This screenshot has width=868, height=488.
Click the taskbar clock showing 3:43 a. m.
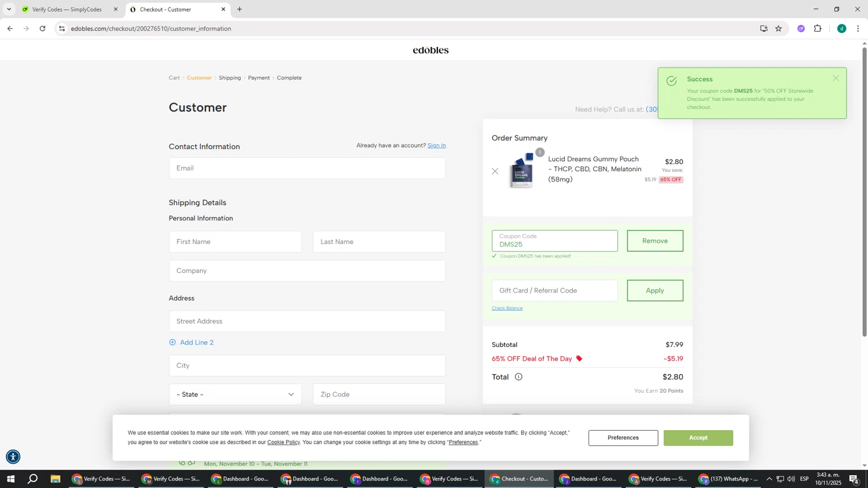click(x=828, y=479)
